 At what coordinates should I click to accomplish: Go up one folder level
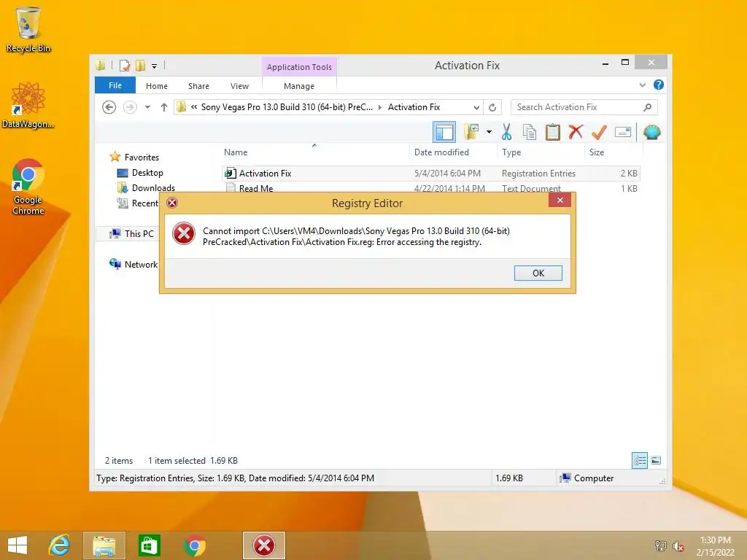point(164,107)
